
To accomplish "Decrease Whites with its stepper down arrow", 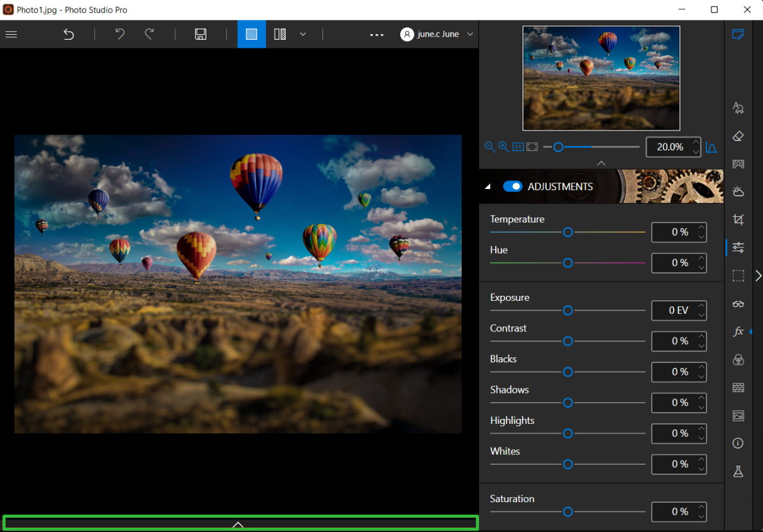I will pos(701,469).
